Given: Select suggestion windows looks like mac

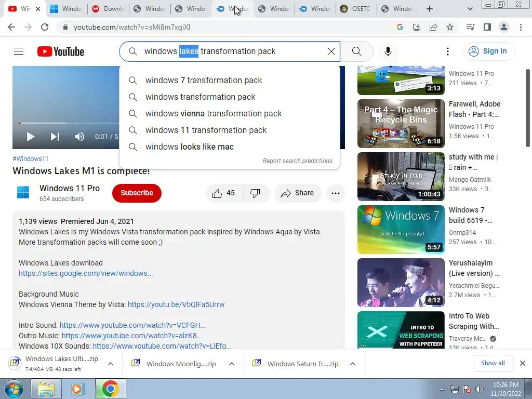Looking at the screenshot, I should tap(229, 147).
